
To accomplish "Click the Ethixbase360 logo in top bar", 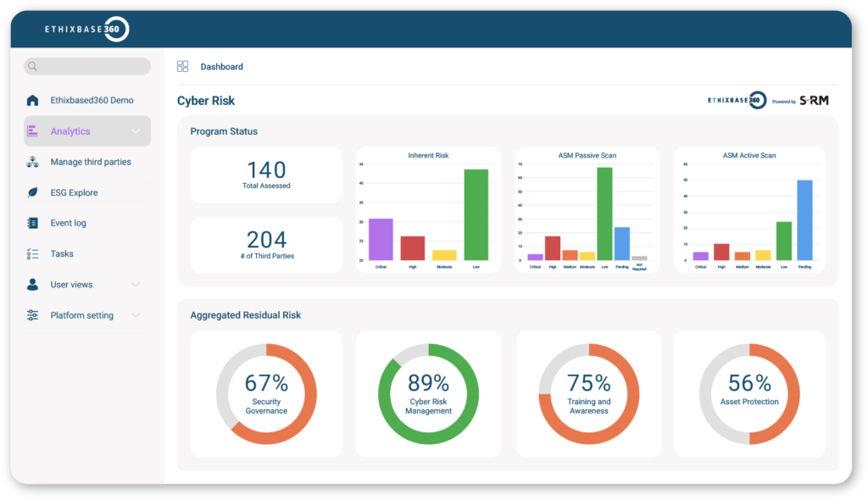I will 86,30.
